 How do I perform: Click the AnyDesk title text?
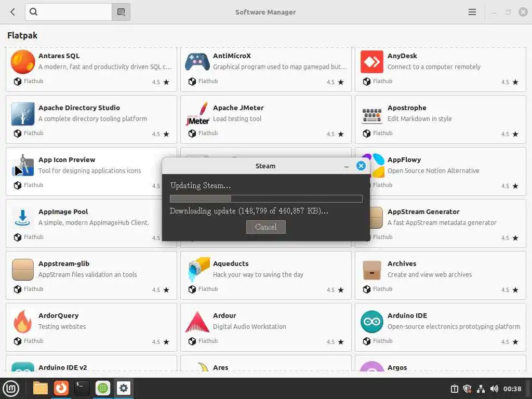pos(402,56)
